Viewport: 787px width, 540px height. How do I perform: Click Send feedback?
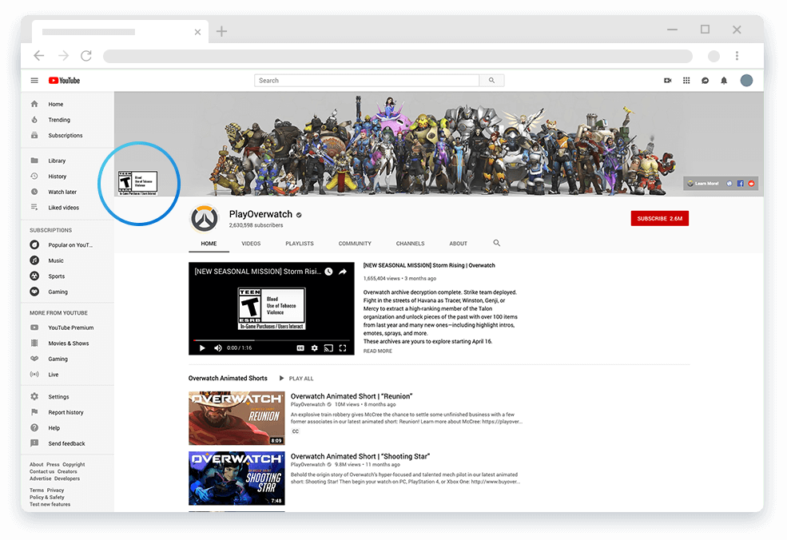[67, 443]
